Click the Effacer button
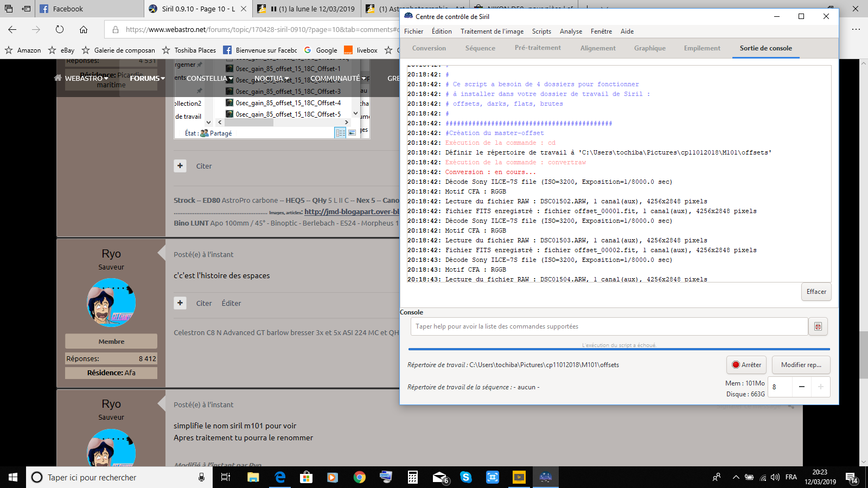The height and width of the screenshot is (488, 868). tap(816, 292)
